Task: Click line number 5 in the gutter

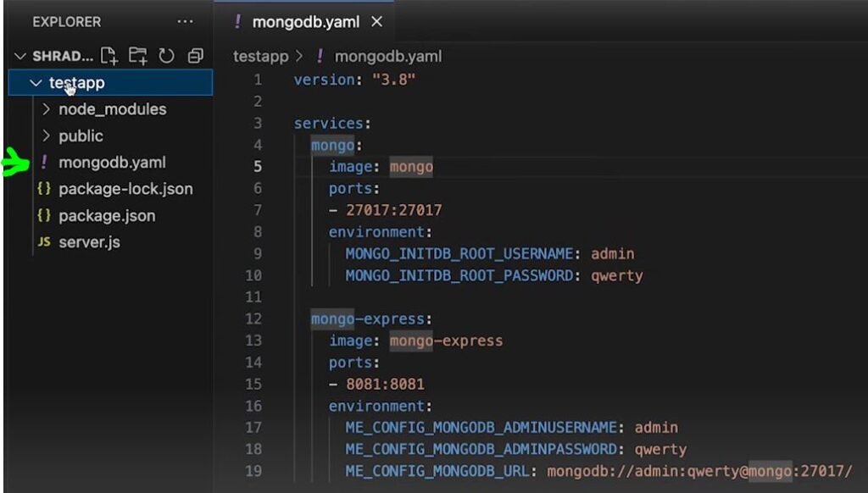Action: [258, 167]
